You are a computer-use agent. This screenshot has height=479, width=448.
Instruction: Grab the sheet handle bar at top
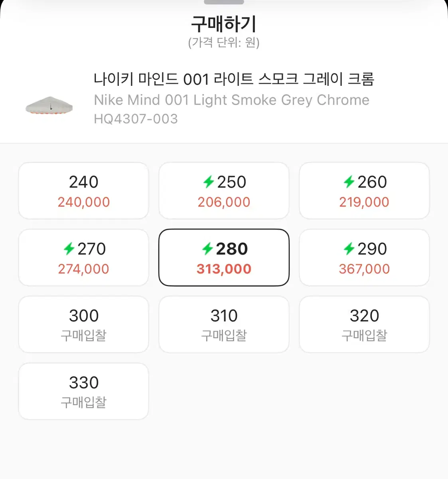tap(224, 2)
